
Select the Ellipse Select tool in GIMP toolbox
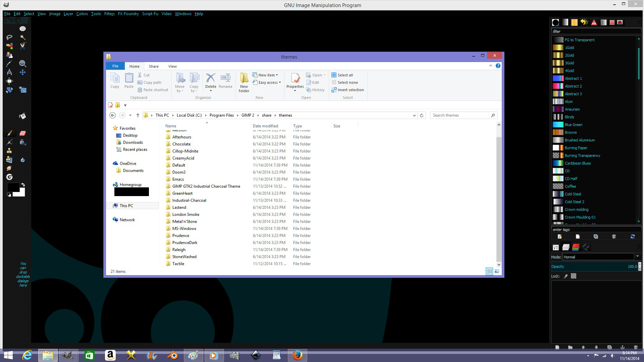(22, 28)
